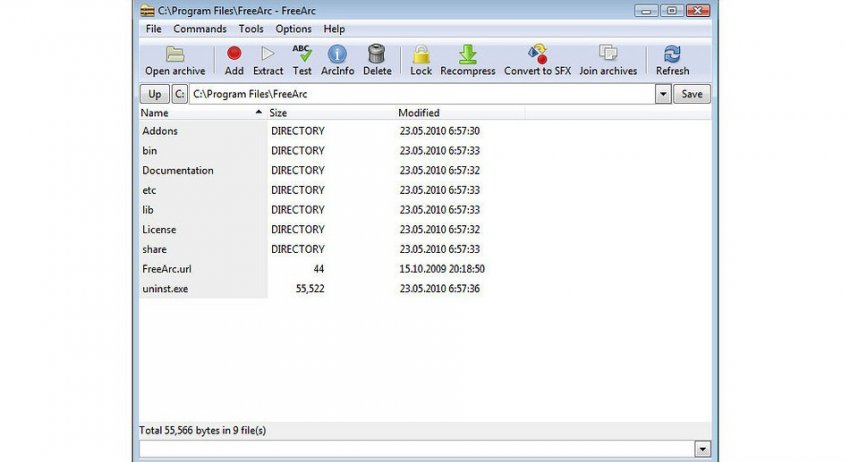Select the Extract toolbar icon
Viewport: 850px width, 462px height.
(x=267, y=55)
